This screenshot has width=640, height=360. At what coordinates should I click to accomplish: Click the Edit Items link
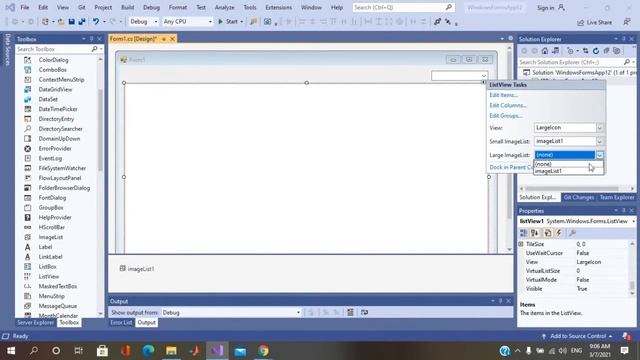click(503, 95)
